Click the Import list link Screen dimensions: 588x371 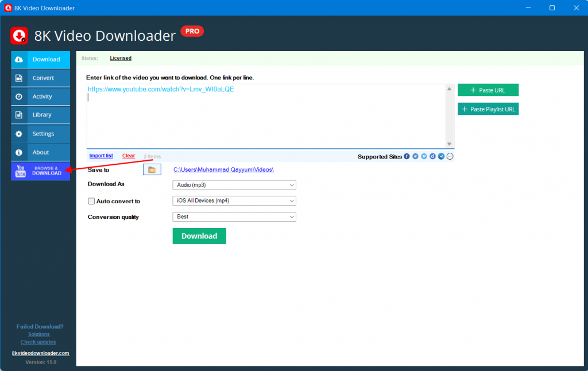pos(101,156)
